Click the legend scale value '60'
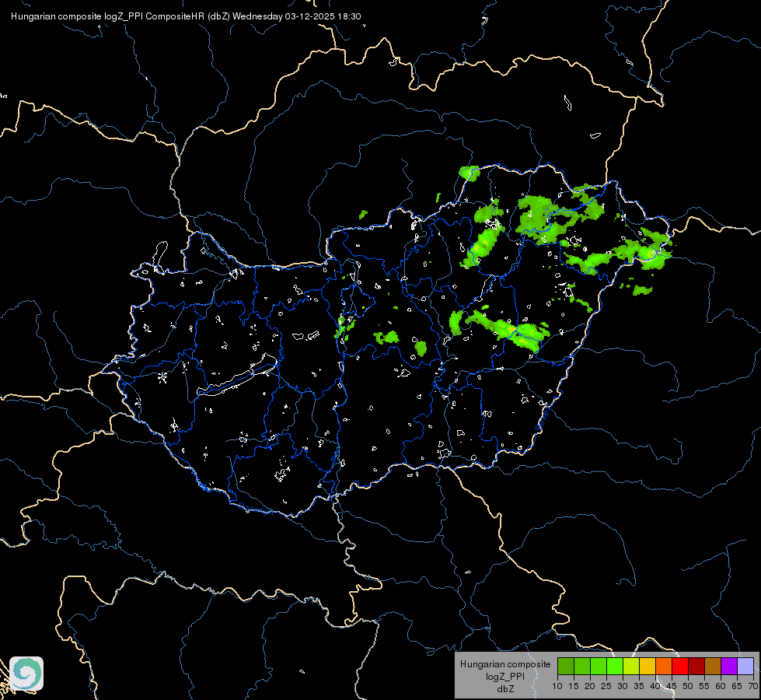The height and width of the screenshot is (700, 761). click(721, 687)
